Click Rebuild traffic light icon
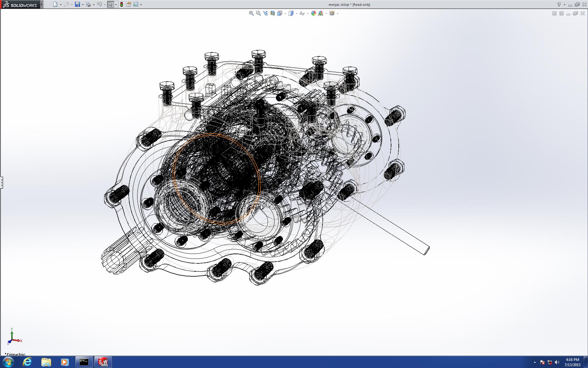Viewport: 588px width, 368px height. (x=122, y=4)
